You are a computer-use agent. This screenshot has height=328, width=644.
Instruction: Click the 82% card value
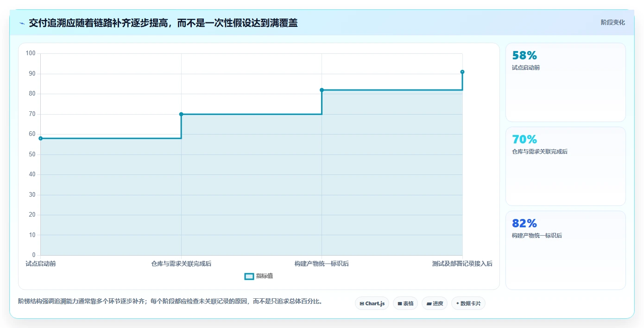524,224
